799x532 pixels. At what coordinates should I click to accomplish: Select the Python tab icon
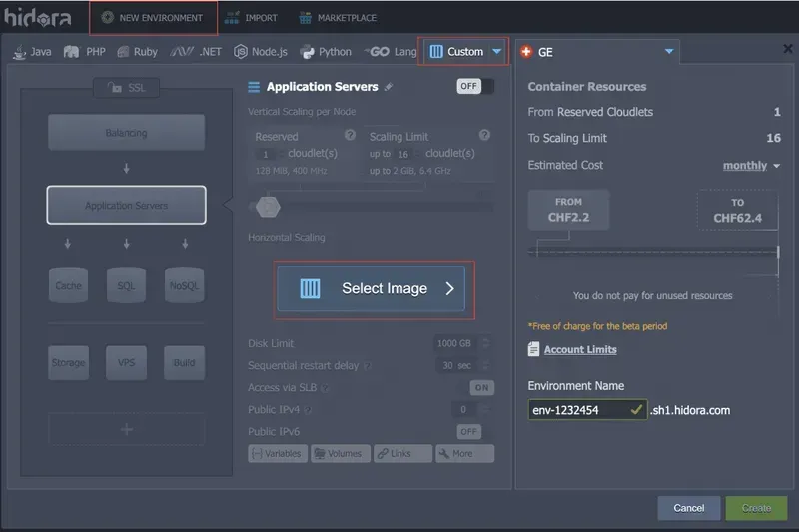pos(307,52)
